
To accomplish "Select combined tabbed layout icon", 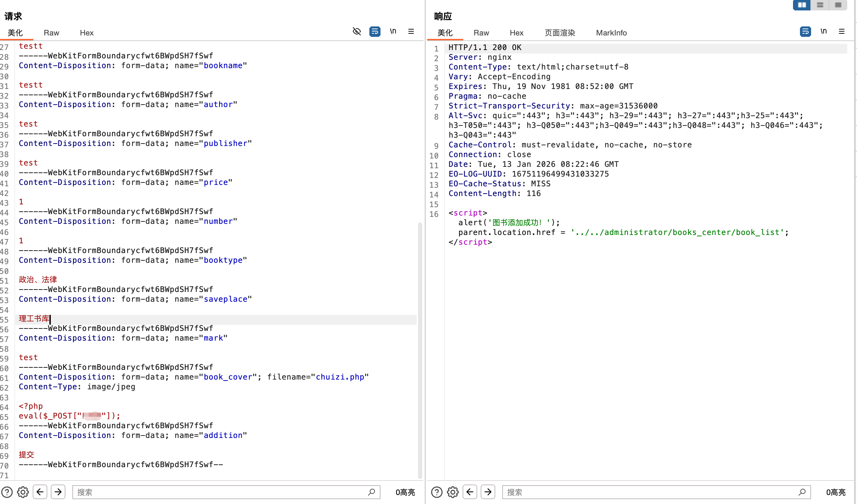I will 838,5.
